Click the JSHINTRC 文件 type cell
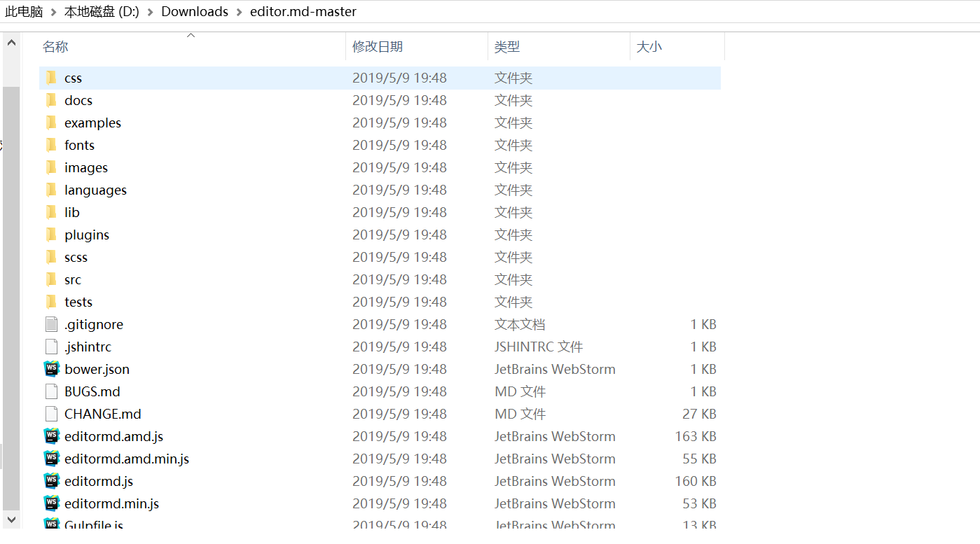 pyautogui.click(x=539, y=347)
